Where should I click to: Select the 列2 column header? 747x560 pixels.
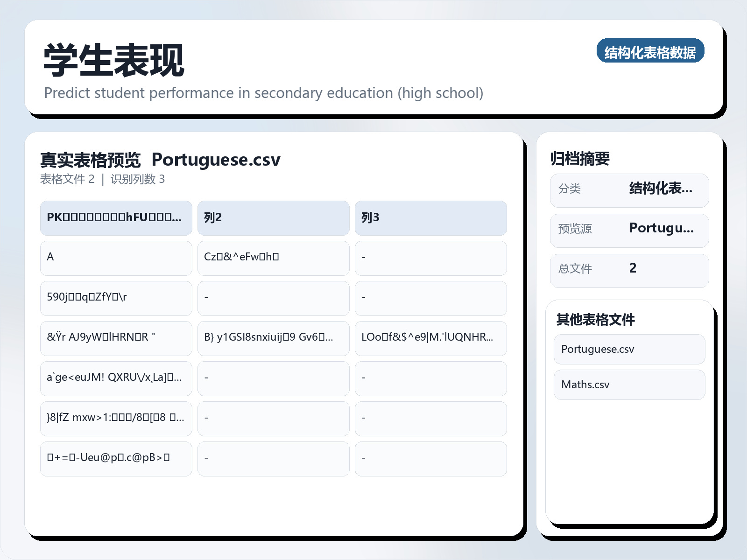[x=273, y=217]
